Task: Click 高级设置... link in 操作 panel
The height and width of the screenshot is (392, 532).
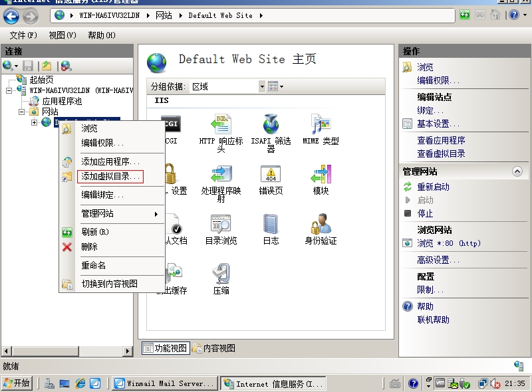Action: pyautogui.click(x=438, y=260)
